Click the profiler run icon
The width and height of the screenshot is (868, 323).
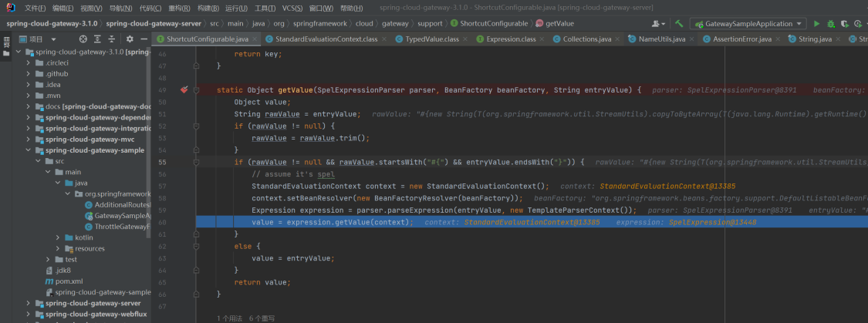pos(859,24)
